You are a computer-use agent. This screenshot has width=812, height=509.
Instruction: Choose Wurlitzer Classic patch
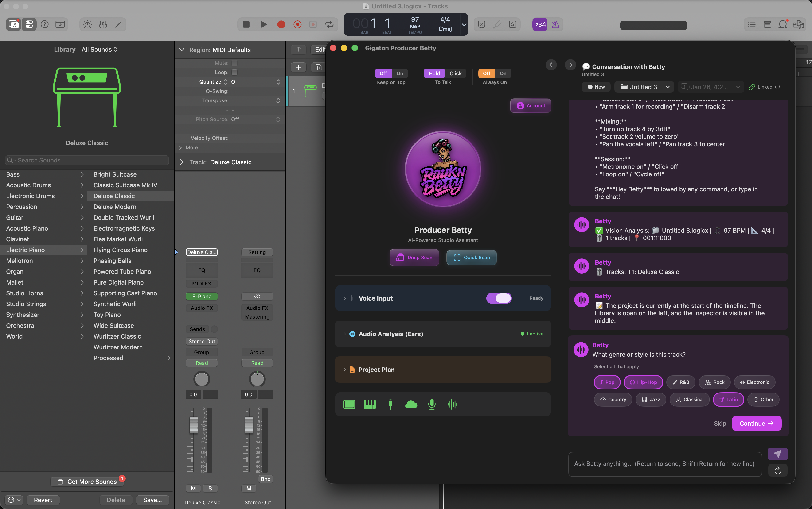(x=130, y=336)
